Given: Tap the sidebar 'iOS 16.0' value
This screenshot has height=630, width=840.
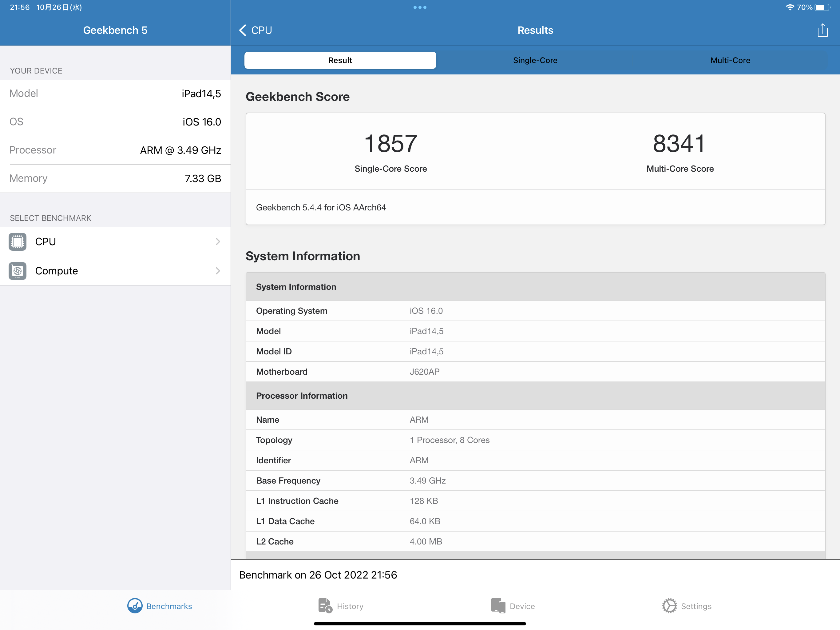Looking at the screenshot, I should [x=202, y=122].
